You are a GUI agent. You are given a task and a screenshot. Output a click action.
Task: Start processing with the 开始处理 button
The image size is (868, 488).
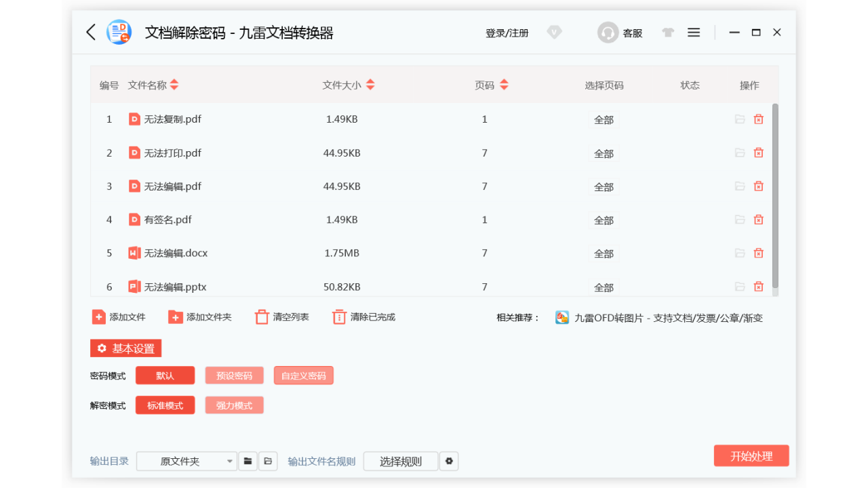[751, 455]
